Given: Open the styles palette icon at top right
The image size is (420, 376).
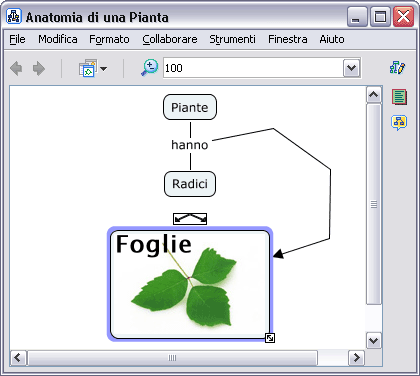Looking at the screenshot, I should click(x=397, y=67).
